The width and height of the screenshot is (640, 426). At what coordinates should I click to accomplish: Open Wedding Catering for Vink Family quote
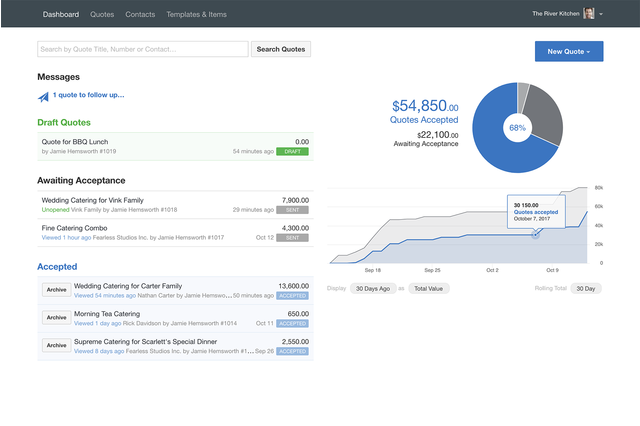[x=92, y=200]
